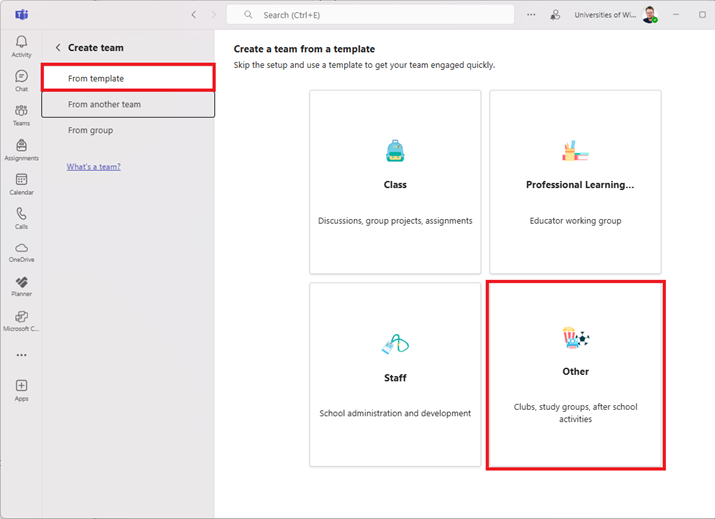Open OneDrive from the sidebar
715x519 pixels.
pos(21,251)
